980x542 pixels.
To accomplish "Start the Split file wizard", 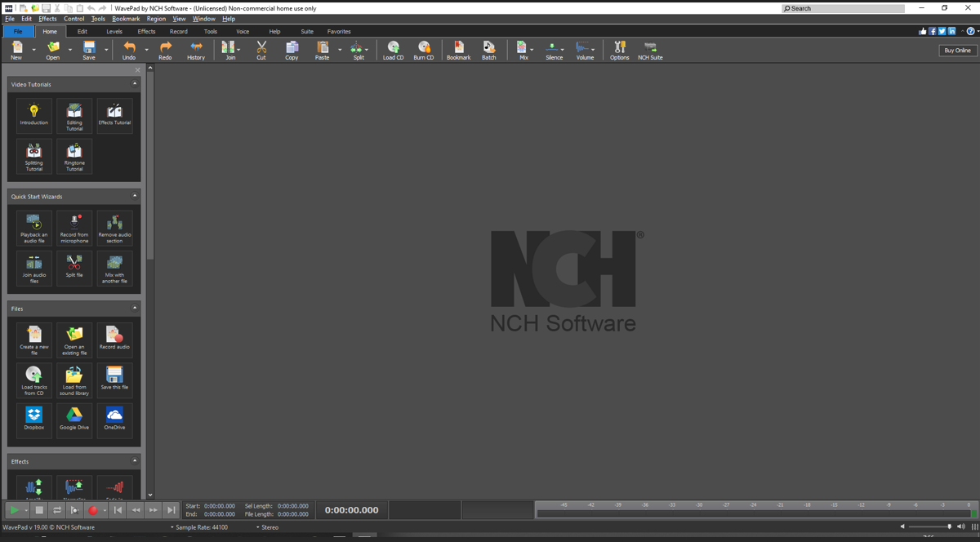I will 74,268.
